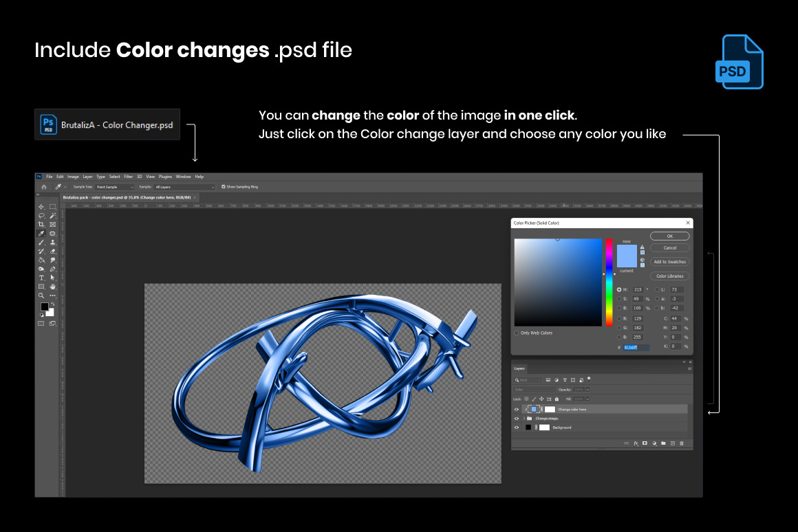Screen dimensions: 798x532
Task: Click the Change color here layer thumbnail
Action: [533, 410]
